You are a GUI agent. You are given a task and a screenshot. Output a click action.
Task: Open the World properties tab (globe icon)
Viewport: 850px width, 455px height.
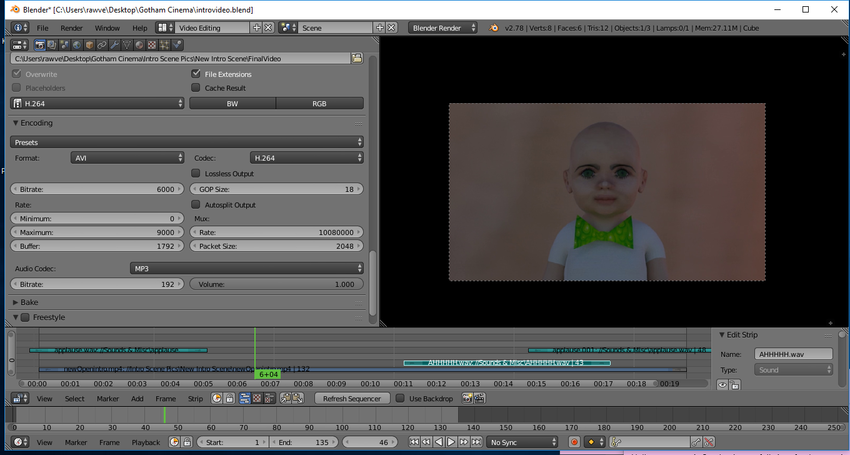77,44
